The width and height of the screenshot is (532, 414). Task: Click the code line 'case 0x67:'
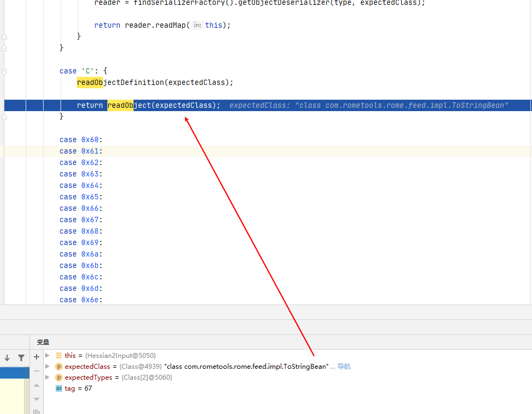pyautogui.click(x=81, y=220)
